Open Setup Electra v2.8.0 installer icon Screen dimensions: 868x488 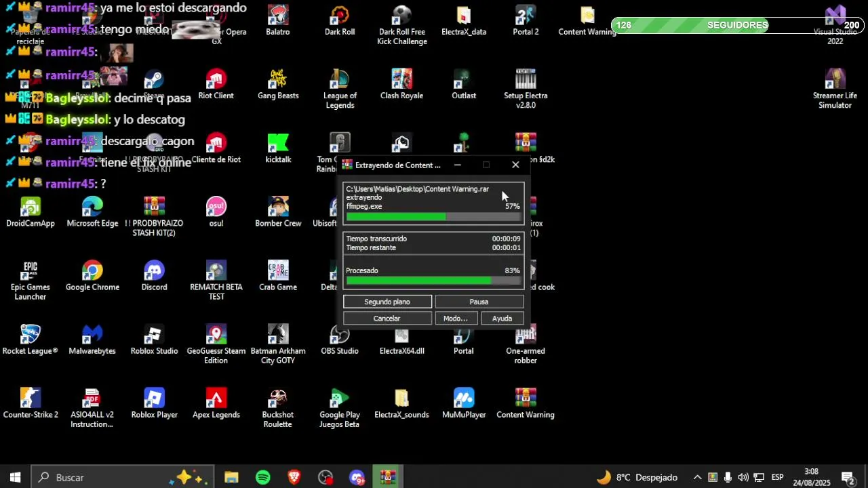(x=526, y=89)
